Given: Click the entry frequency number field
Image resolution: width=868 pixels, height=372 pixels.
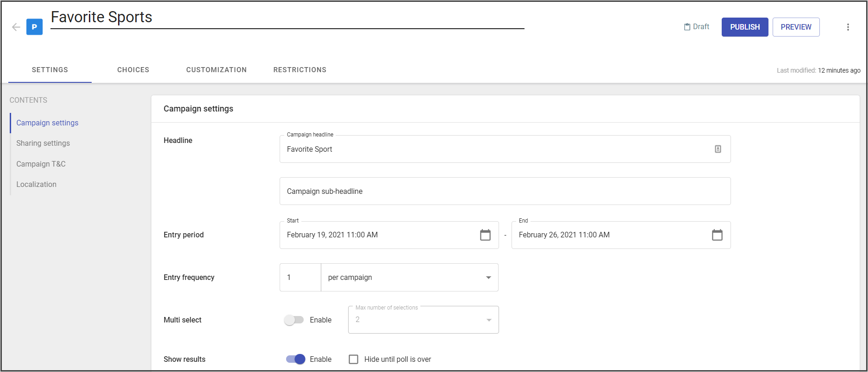Looking at the screenshot, I should [x=300, y=277].
